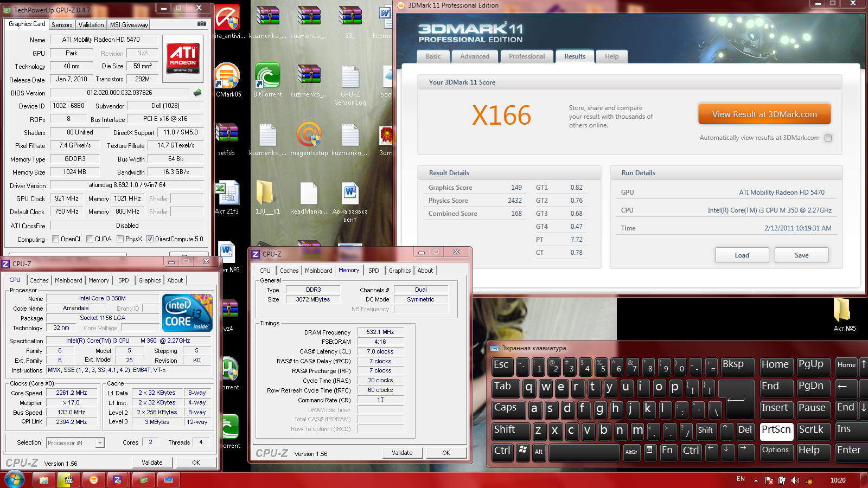The height and width of the screenshot is (488, 868).
Task: Open Windows Explorer from the taskbar
Action: tap(43, 480)
